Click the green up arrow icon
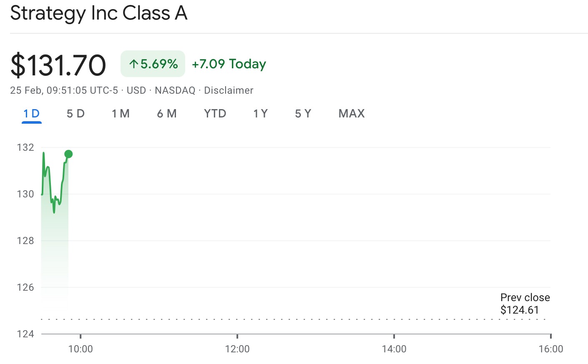Viewport: 588px width, 364px height. [x=133, y=64]
